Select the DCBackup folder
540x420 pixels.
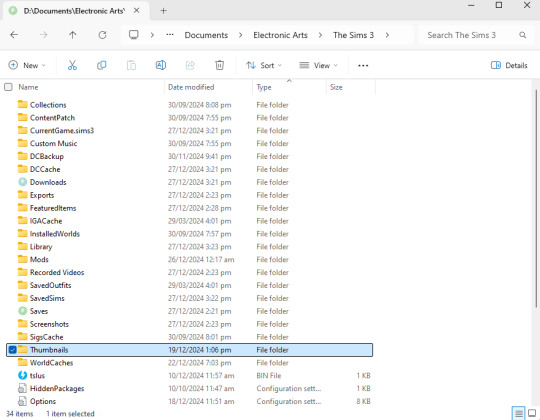point(47,156)
